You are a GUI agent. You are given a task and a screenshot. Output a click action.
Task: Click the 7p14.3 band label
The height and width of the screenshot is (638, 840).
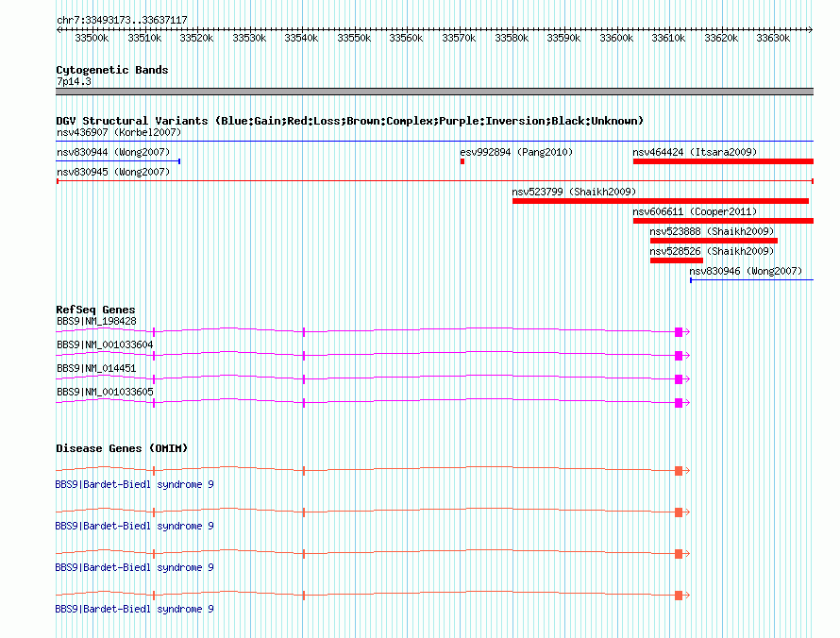point(74,81)
